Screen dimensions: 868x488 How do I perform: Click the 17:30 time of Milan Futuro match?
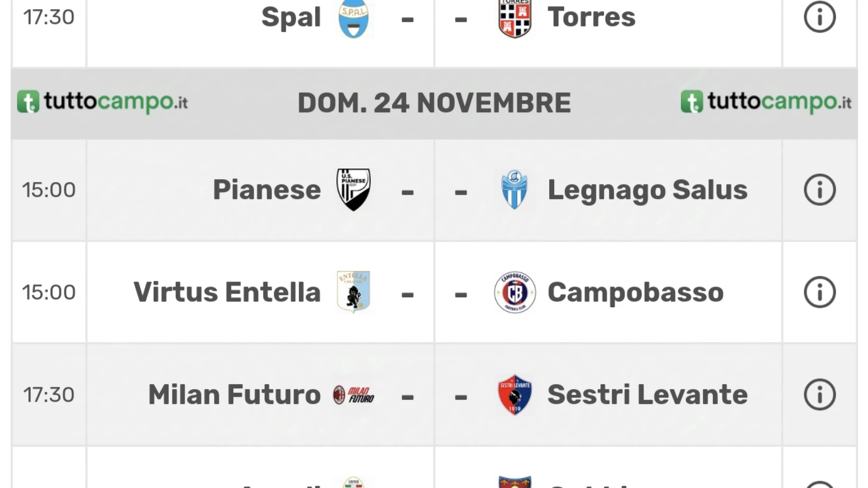49,395
